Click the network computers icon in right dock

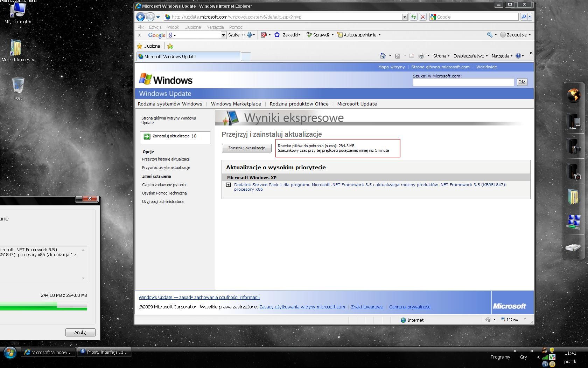tap(574, 222)
